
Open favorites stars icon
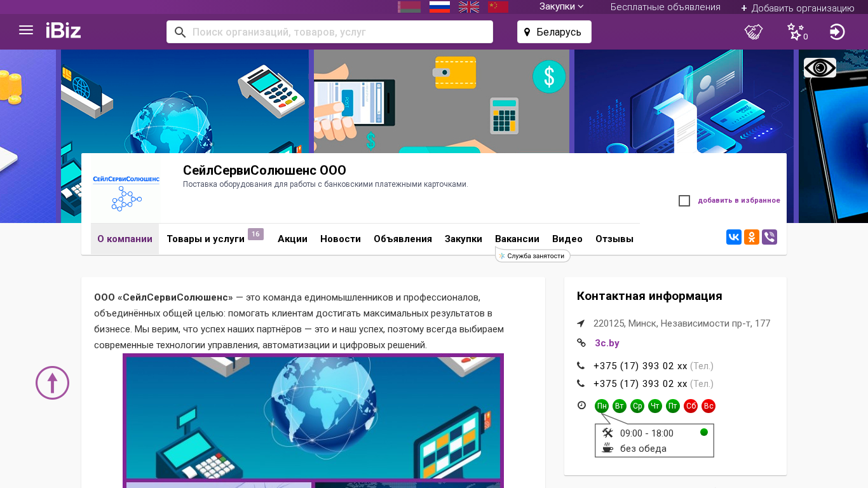[796, 32]
